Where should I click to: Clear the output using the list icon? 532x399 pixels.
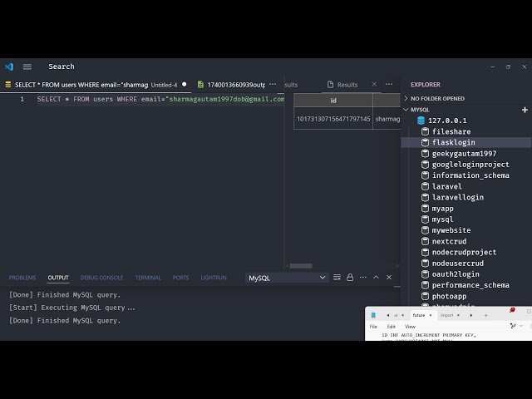click(x=337, y=278)
